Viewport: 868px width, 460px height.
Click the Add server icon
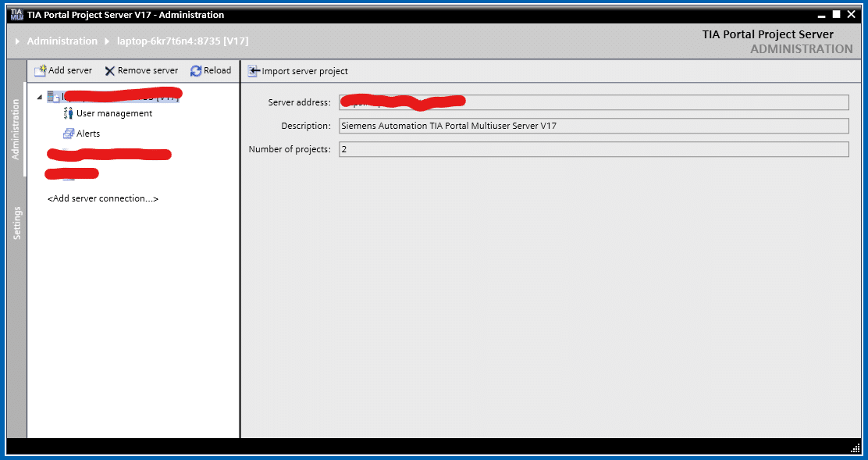pyautogui.click(x=41, y=71)
